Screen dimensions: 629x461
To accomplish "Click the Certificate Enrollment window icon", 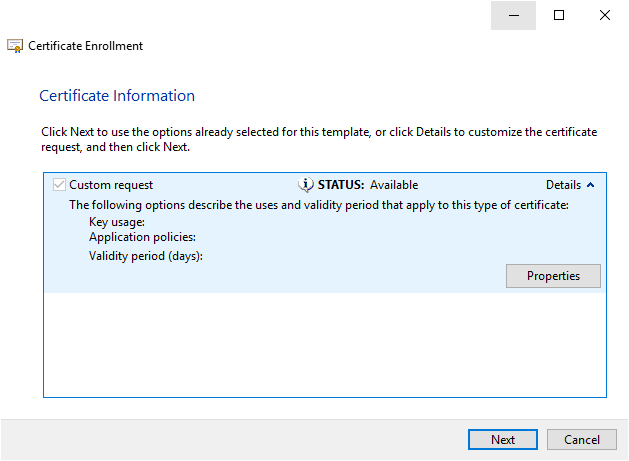I will pyautogui.click(x=15, y=46).
